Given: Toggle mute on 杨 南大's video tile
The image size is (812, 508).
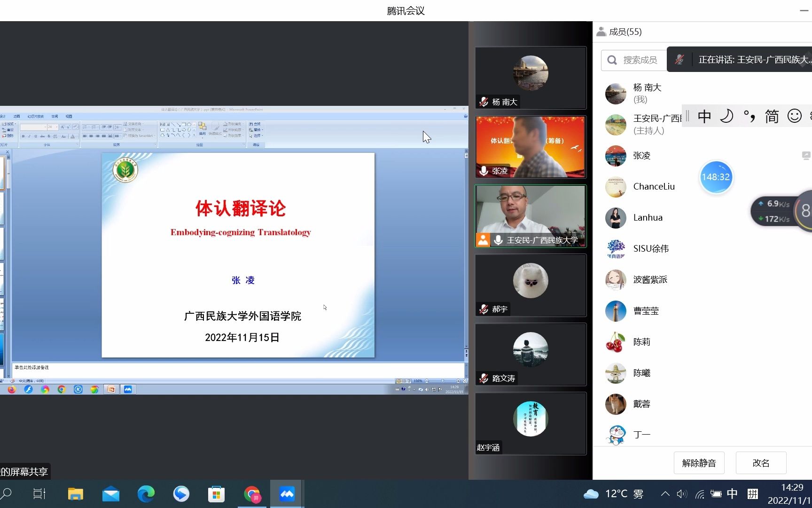Looking at the screenshot, I should tap(484, 102).
